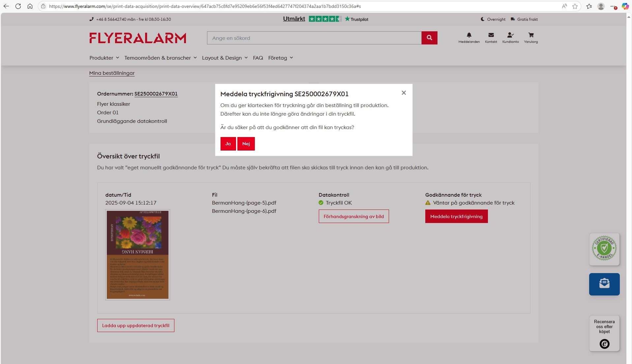
Task: Click Ladda upp uppdaterad tryckfil button
Action: pyautogui.click(x=135, y=325)
